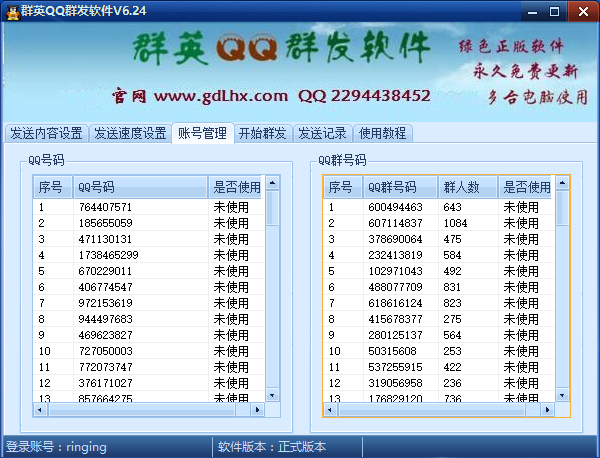
Task: Select QQ number 764407571
Action: [x=105, y=207]
